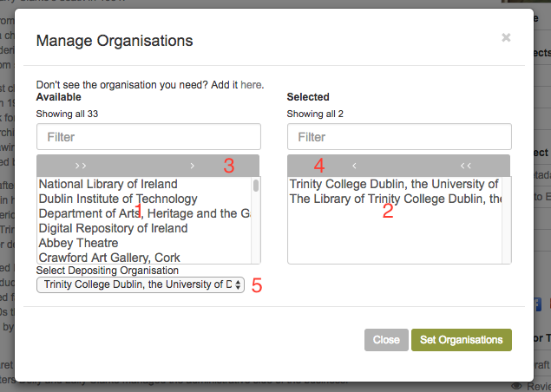Follow the 'here' link to add organisation

251,85
